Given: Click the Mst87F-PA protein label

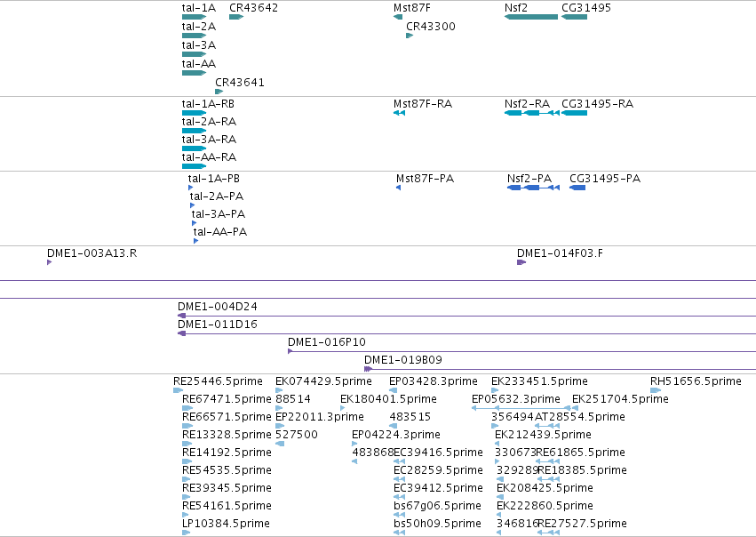Looking at the screenshot, I should tap(425, 179).
